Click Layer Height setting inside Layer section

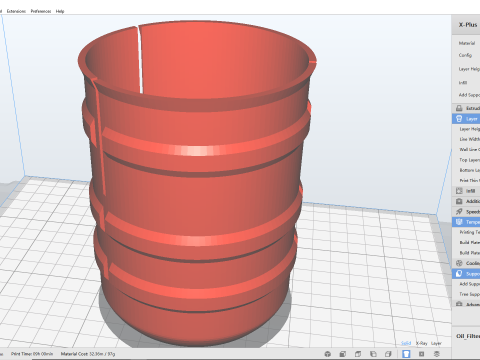coord(470,129)
